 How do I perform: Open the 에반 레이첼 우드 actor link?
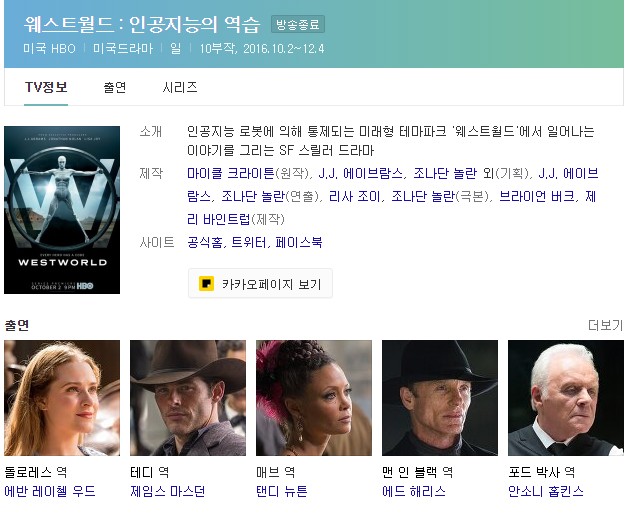(x=50, y=491)
